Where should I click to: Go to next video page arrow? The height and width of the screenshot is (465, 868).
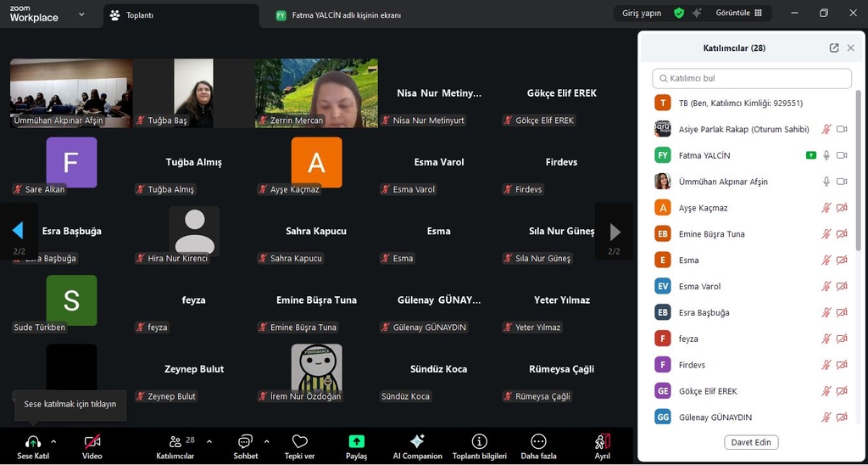tap(615, 232)
